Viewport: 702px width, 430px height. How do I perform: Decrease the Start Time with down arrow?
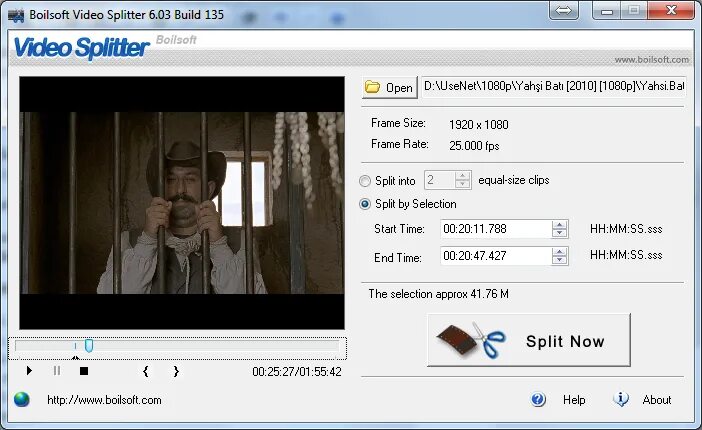pos(559,233)
